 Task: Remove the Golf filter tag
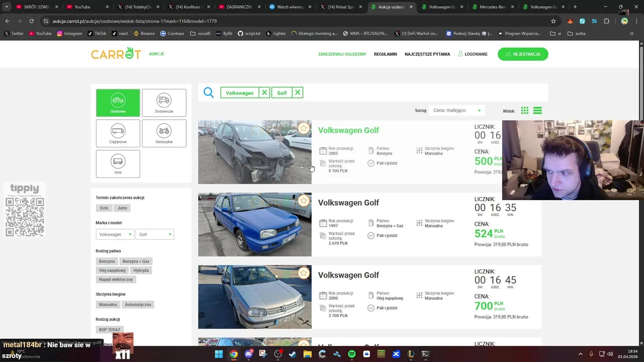pos(297,93)
